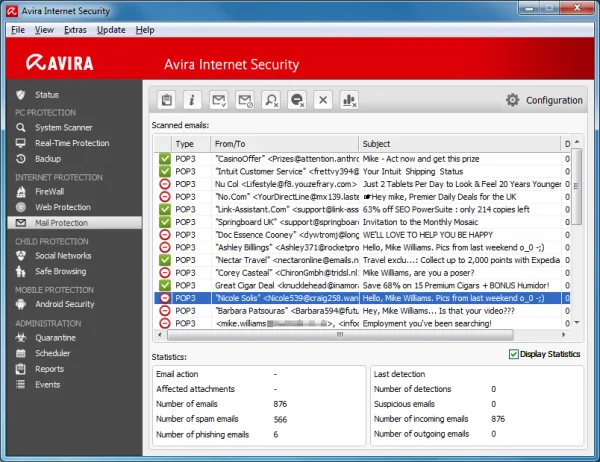Image resolution: width=600 pixels, height=462 pixels.
Task: Click the Status shield icon in the sidebar
Action: tap(21, 95)
